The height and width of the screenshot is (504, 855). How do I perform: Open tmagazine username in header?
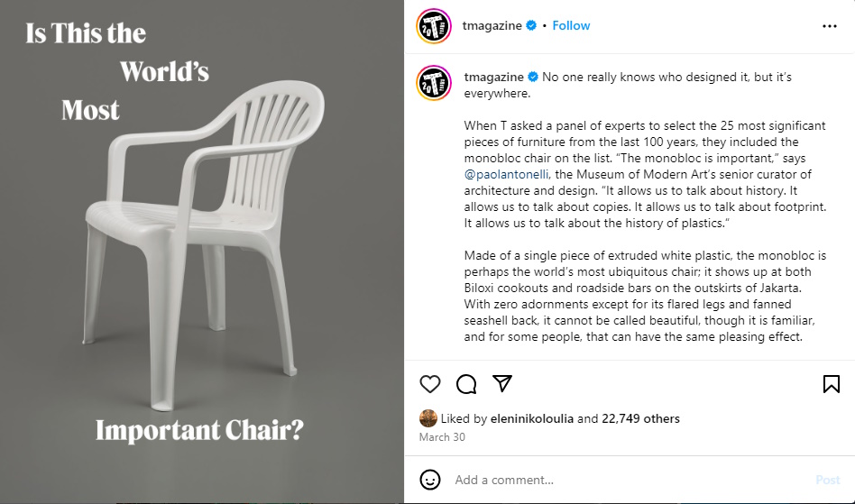pos(492,25)
